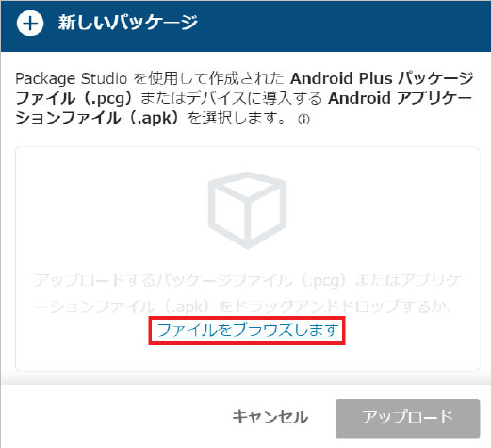Click the 新しいパッケージ dialog title
Image resolution: width=491 pixels, height=448 pixels.
128,23
